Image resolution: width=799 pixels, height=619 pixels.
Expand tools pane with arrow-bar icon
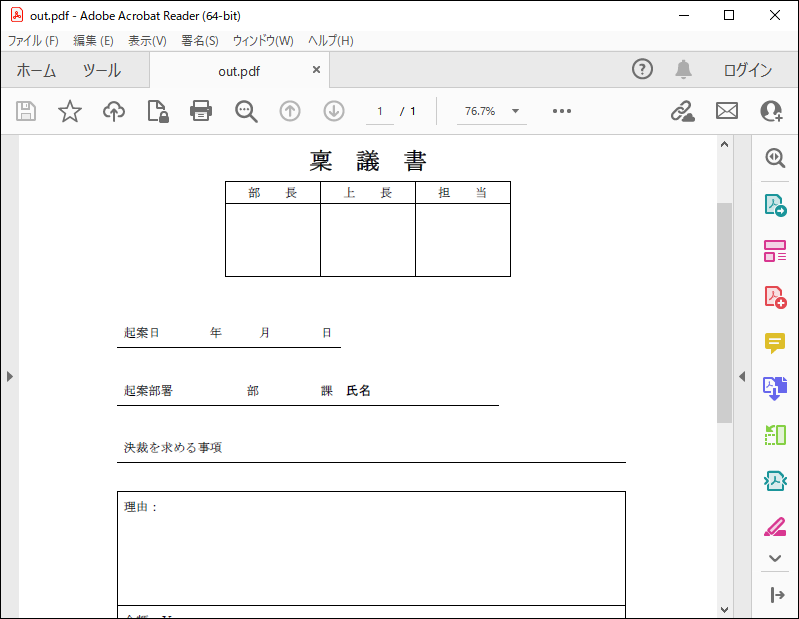coord(777,595)
